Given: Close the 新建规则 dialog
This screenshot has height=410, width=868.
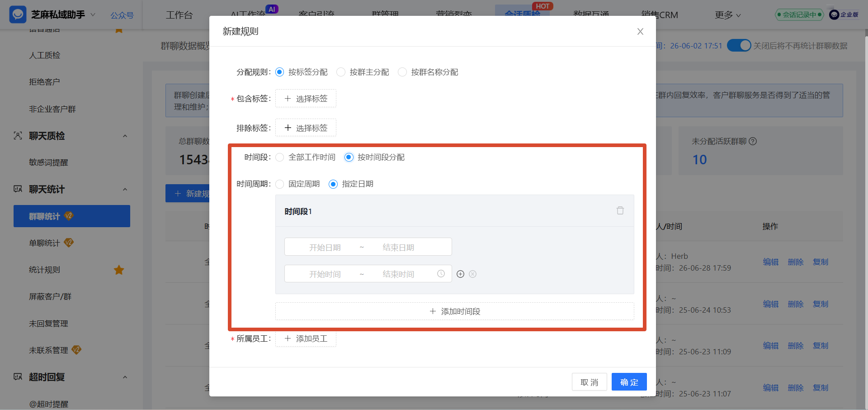Looking at the screenshot, I should [640, 32].
